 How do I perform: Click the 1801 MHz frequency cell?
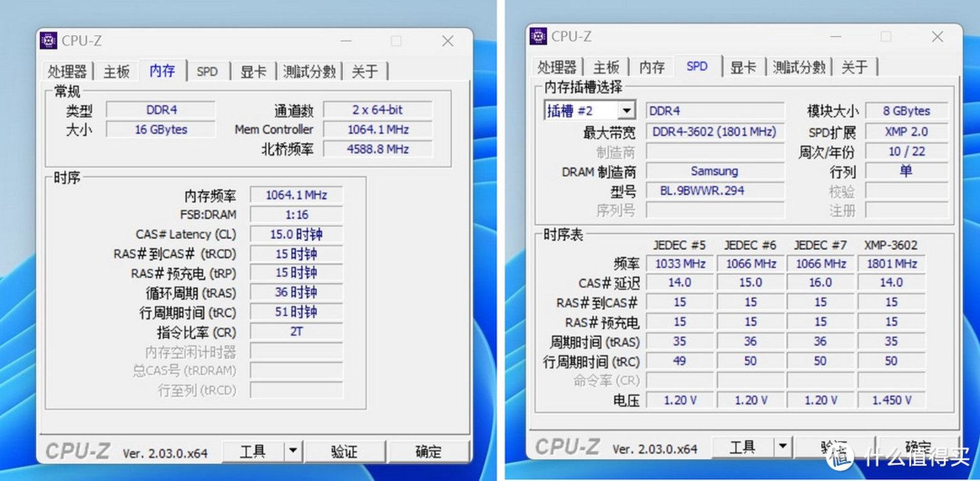pos(892,264)
